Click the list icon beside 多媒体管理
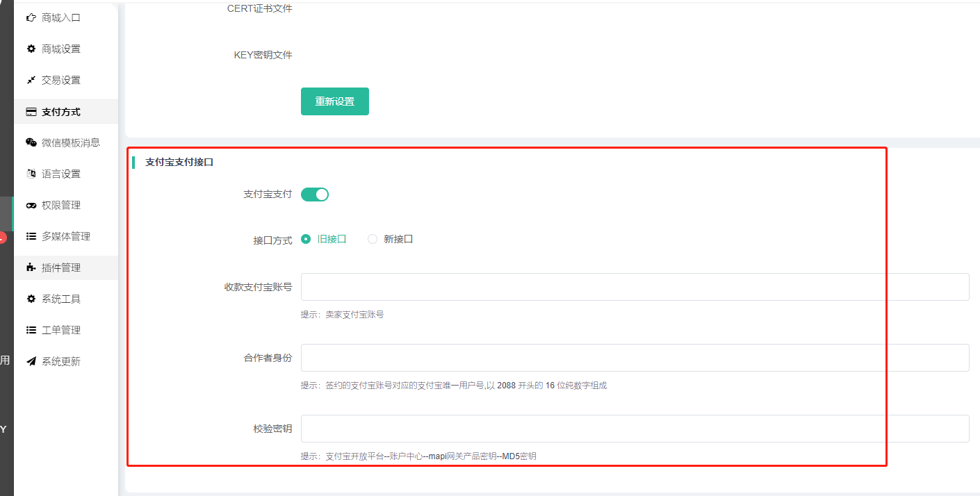 (31, 236)
